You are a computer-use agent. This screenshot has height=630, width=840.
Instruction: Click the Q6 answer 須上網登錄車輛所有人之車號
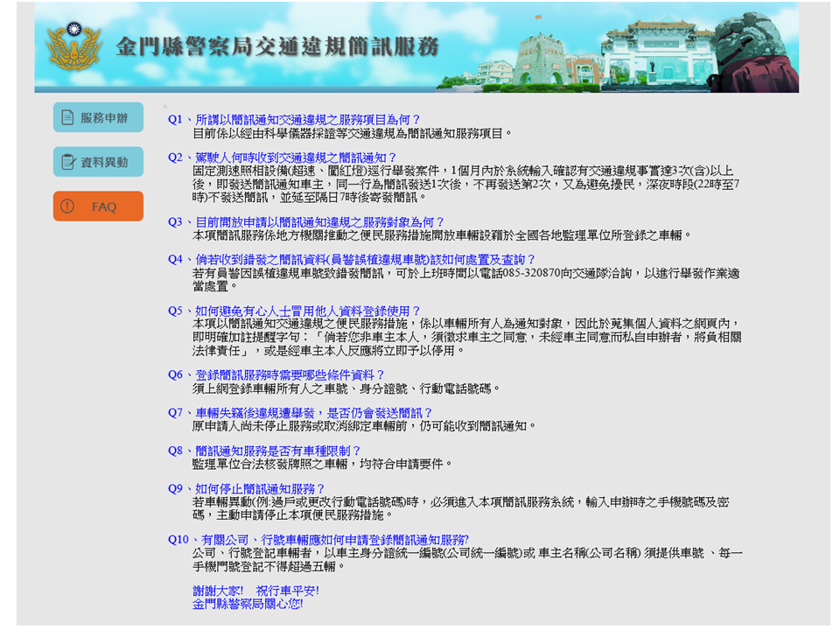(346, 388)
